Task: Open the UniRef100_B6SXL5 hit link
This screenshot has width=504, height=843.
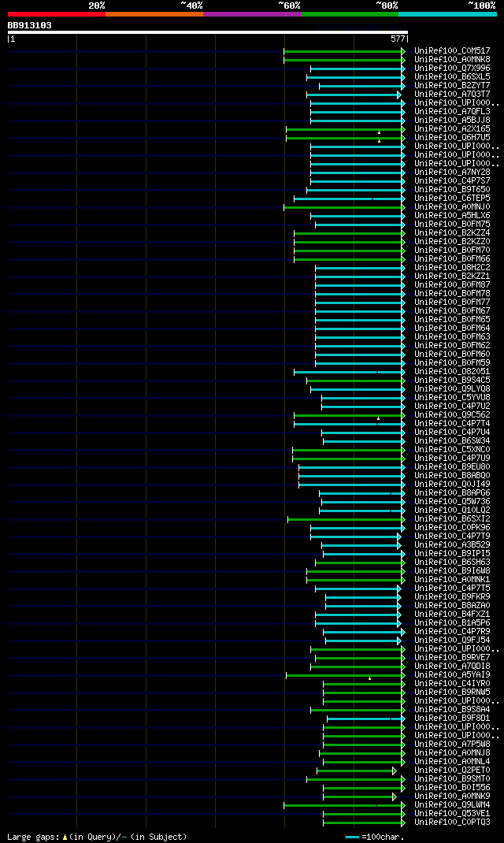Action: coord(452,77)
